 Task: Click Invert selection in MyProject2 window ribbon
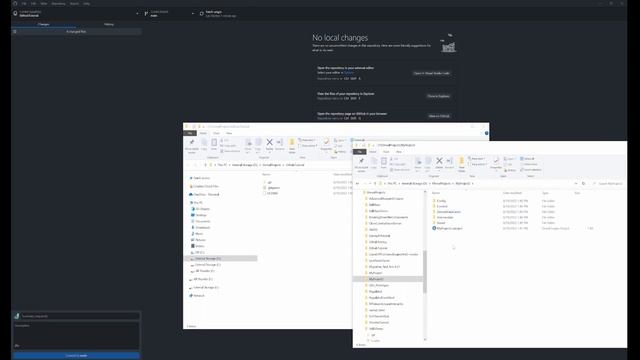pos(531,170)
